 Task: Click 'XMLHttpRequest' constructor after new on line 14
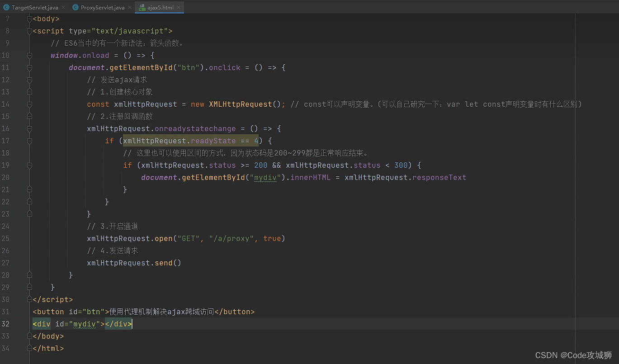tap(241, 104)
